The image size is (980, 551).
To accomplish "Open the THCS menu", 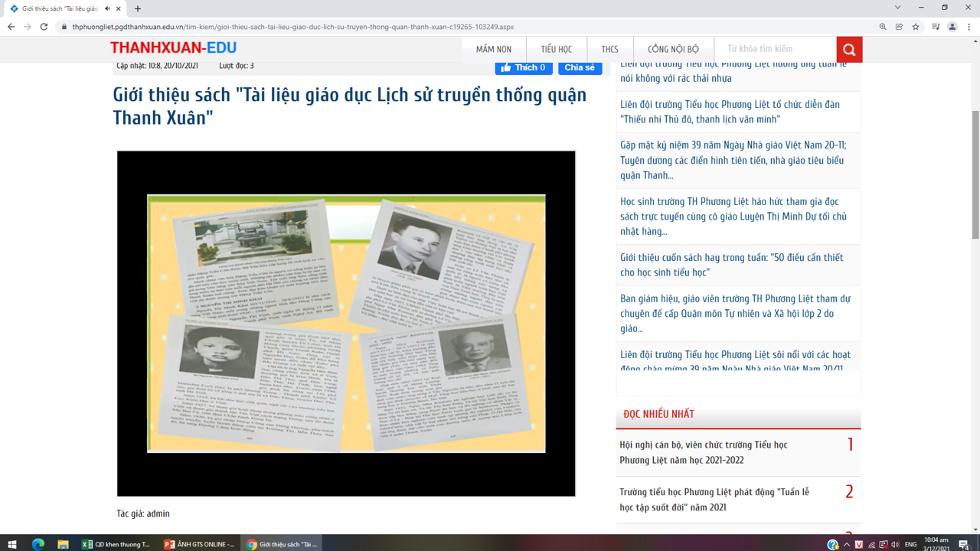I will [610, 49].
